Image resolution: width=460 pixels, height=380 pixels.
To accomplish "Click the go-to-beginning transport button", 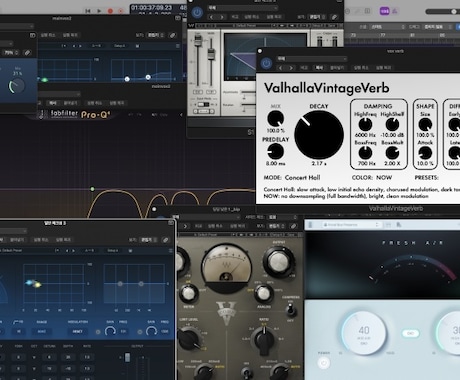I will pos(88,11).
